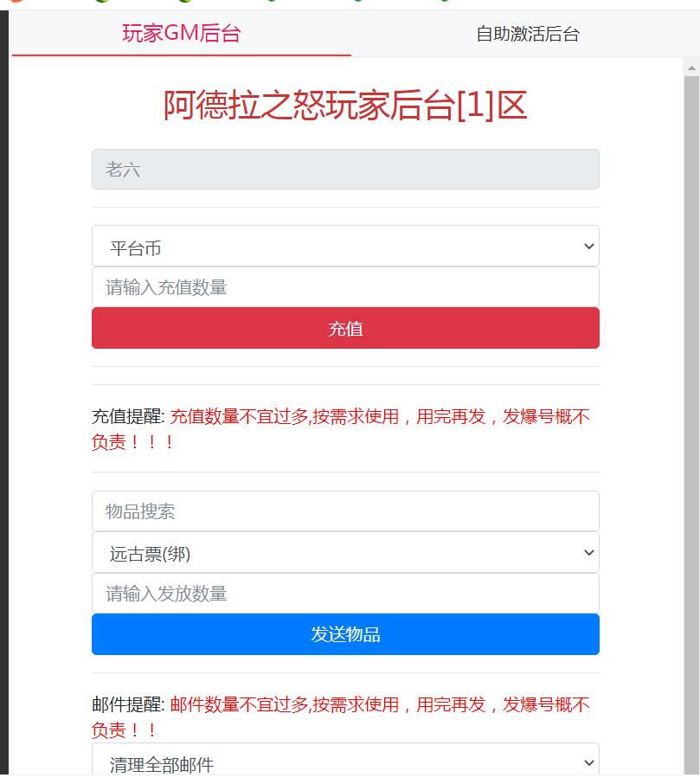Expand the 清理全部邮件 dropdown
The width and height of the screenshot is (700, 784).
coord(345,763)
